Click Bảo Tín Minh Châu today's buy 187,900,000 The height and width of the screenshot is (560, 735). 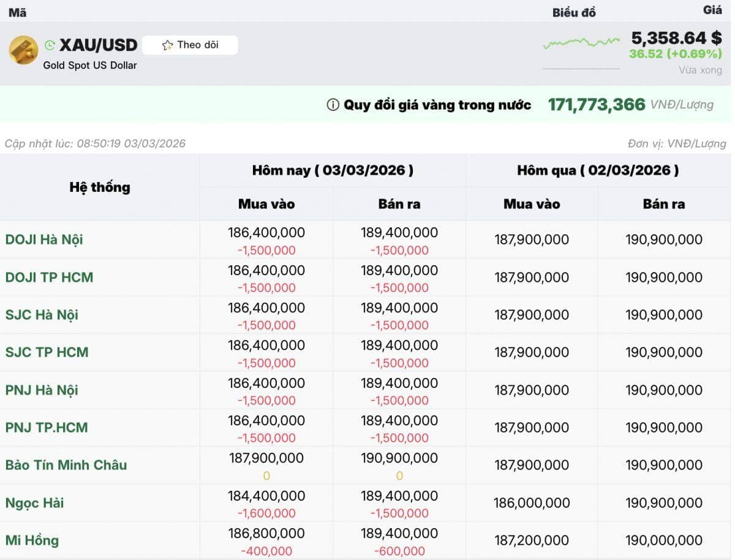pyautogui.click(x=266, y=458)
